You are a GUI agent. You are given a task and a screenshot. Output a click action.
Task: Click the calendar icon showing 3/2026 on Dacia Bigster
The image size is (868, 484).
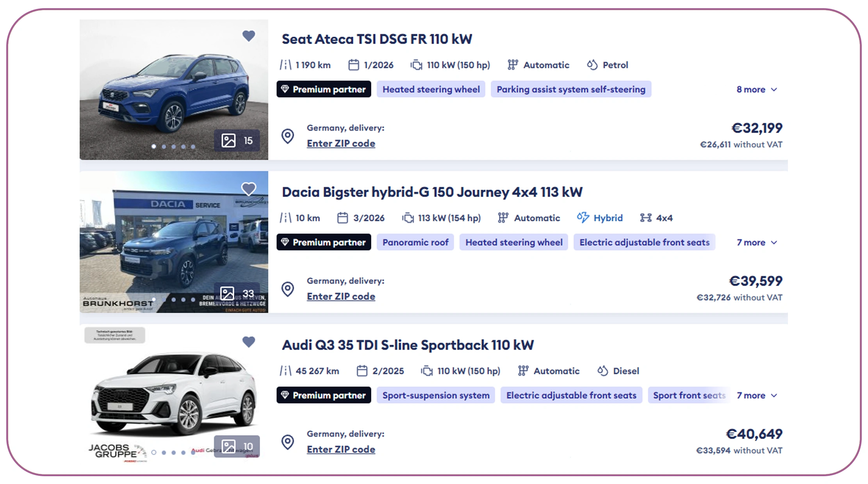click(x=343, y=218)
